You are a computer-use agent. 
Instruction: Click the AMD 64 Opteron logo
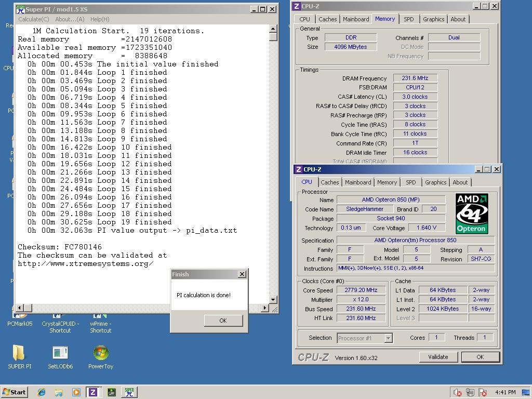(x=472, y=214)
